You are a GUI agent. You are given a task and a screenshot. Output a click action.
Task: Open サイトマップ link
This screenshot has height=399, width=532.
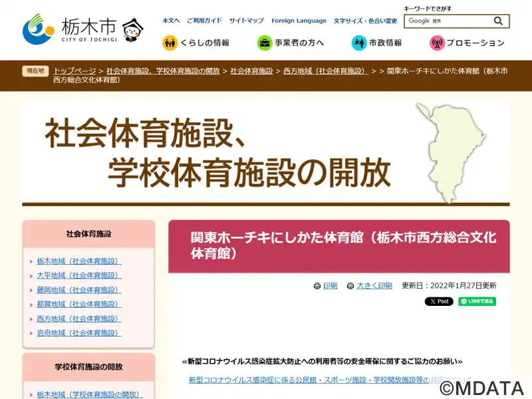click(x=246, y=21)
